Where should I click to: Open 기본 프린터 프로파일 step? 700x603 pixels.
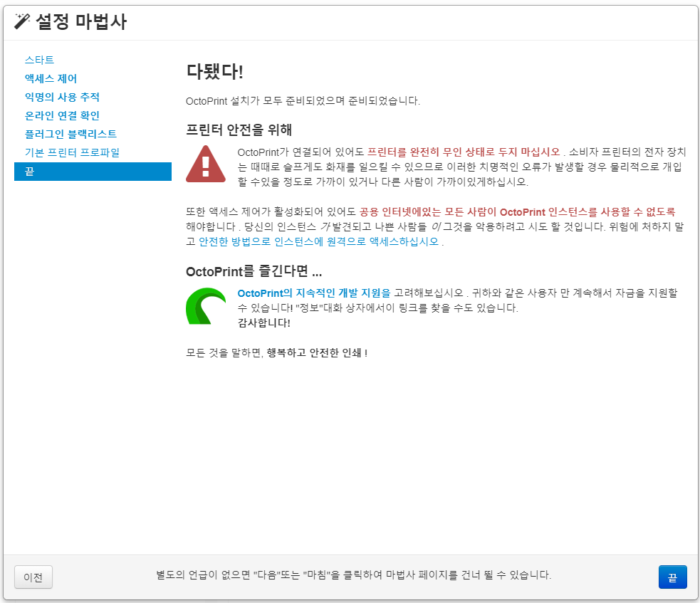[73, 152]
